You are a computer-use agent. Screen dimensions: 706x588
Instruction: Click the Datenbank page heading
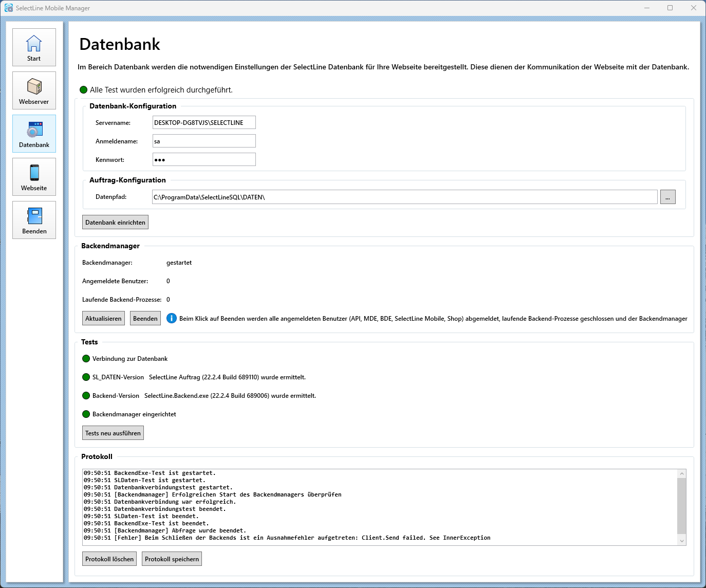click(x=120, y=44)
